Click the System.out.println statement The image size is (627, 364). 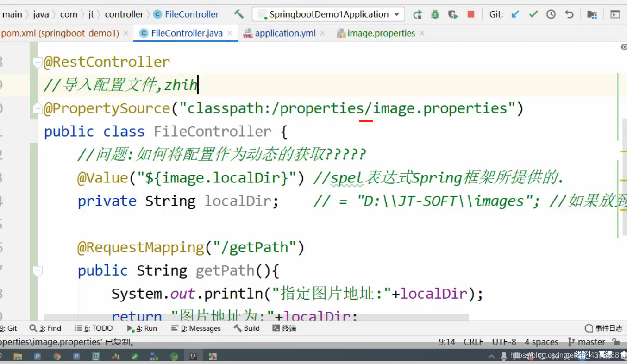click(297, 294)
